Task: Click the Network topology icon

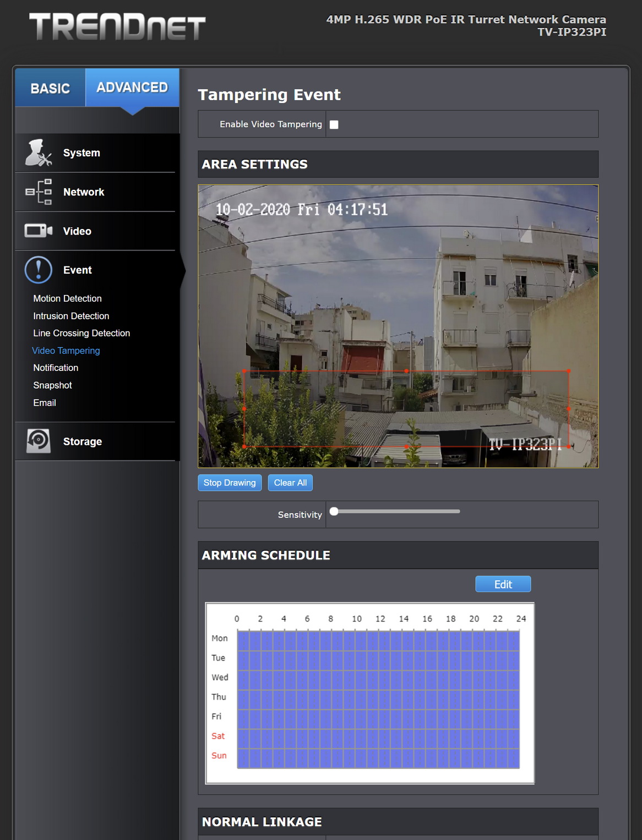Action: pyautogui.click(x=39, y=192)
